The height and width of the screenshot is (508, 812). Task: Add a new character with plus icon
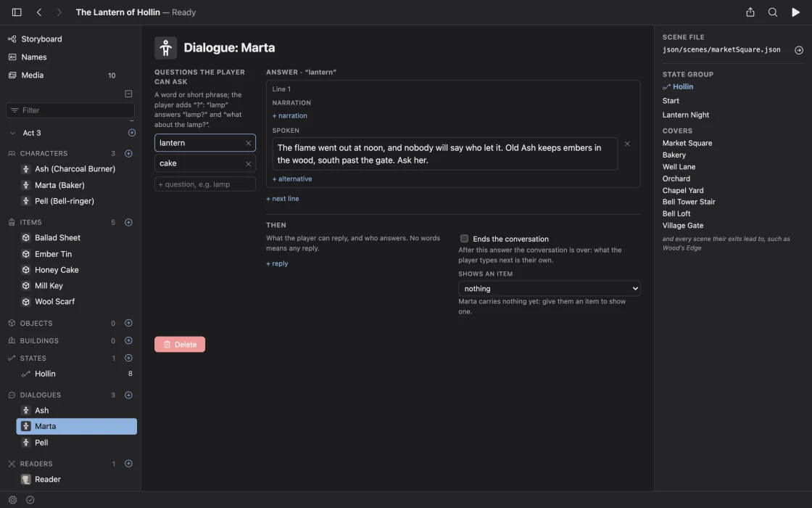(128, 153)
